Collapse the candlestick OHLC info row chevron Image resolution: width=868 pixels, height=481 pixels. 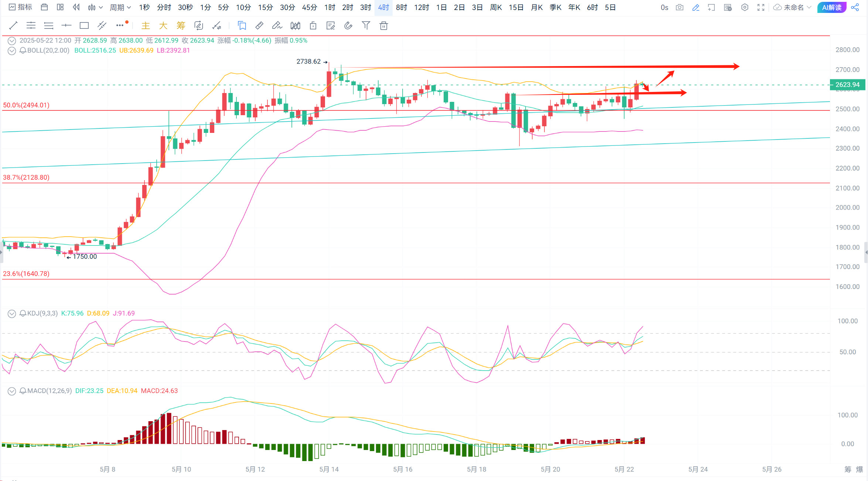click(x=12, y=41)
